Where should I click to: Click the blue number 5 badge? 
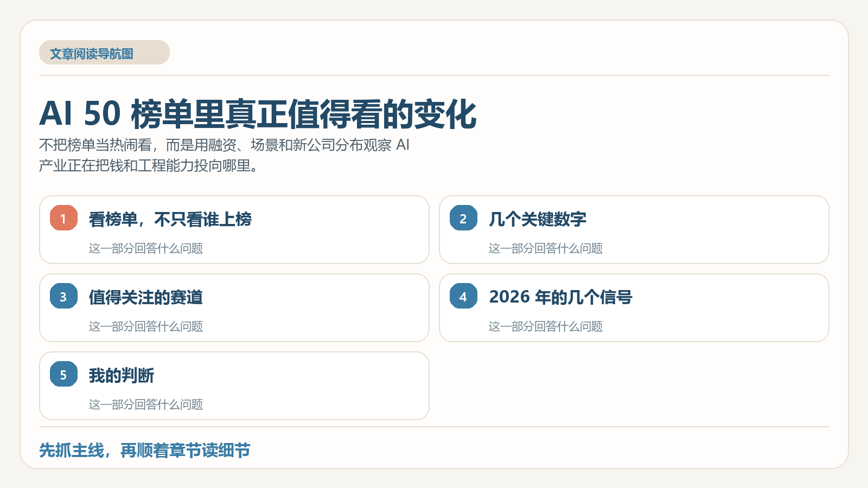[63, 374]
